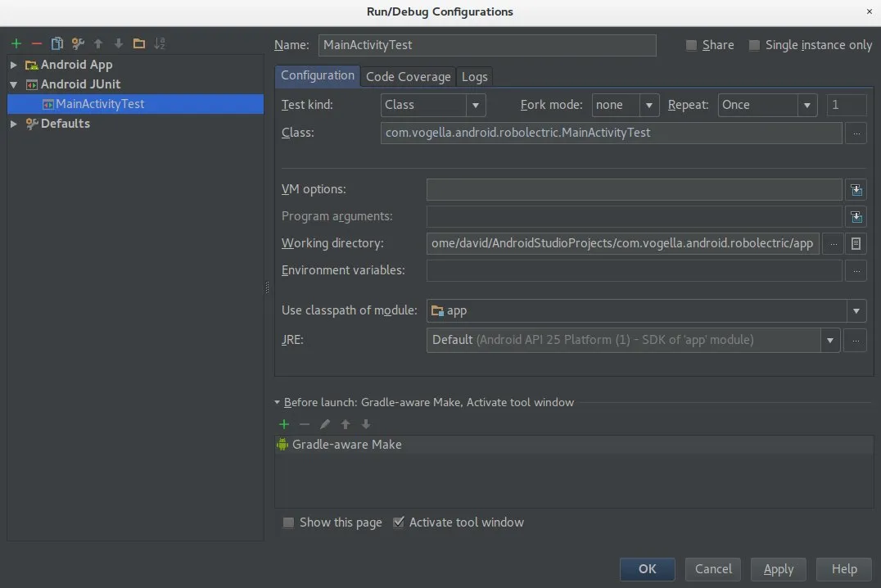Screen dimensions: 881x588
Task: Copy configuration using the duplicate icon
Action: [x=56, y=44]
